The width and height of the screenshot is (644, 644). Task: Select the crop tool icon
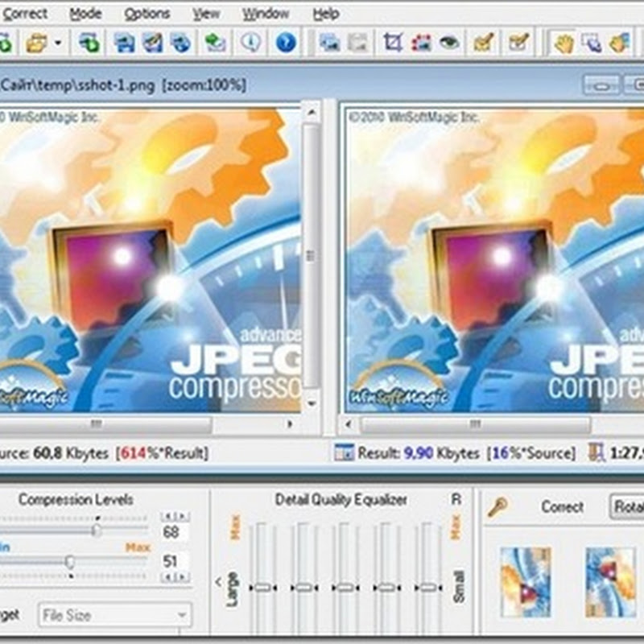[x=393, y=43]
